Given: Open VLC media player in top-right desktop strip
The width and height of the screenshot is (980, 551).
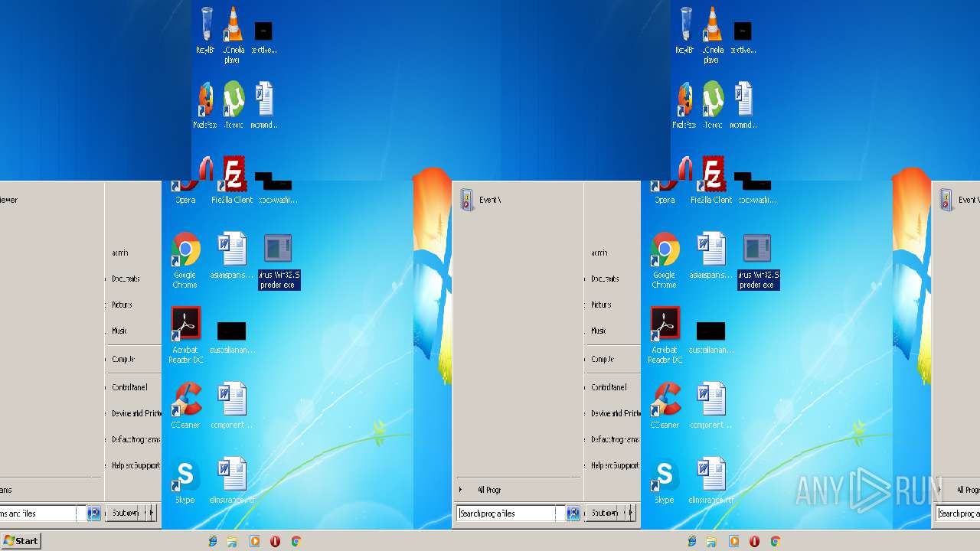Looking at the screenshot, I should 712,35.
